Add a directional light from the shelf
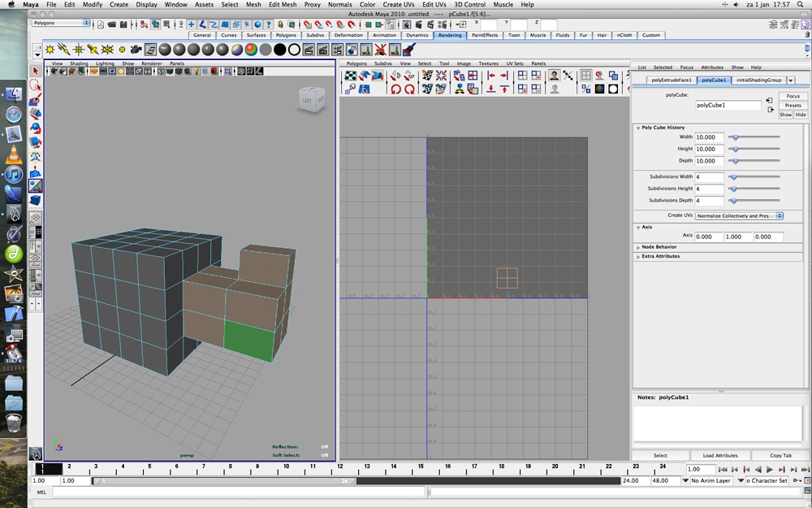The image size is (812, 508). [64, 50]
